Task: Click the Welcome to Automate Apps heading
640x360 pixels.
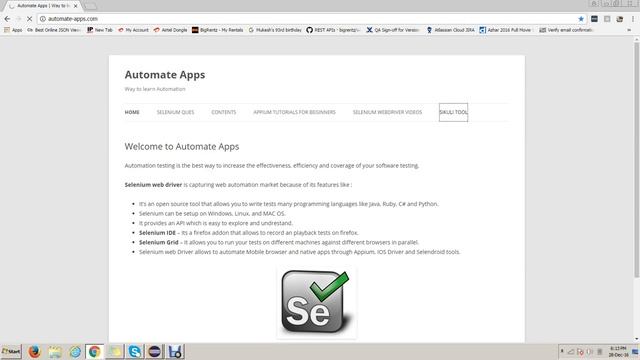Action: pos(182,147)
